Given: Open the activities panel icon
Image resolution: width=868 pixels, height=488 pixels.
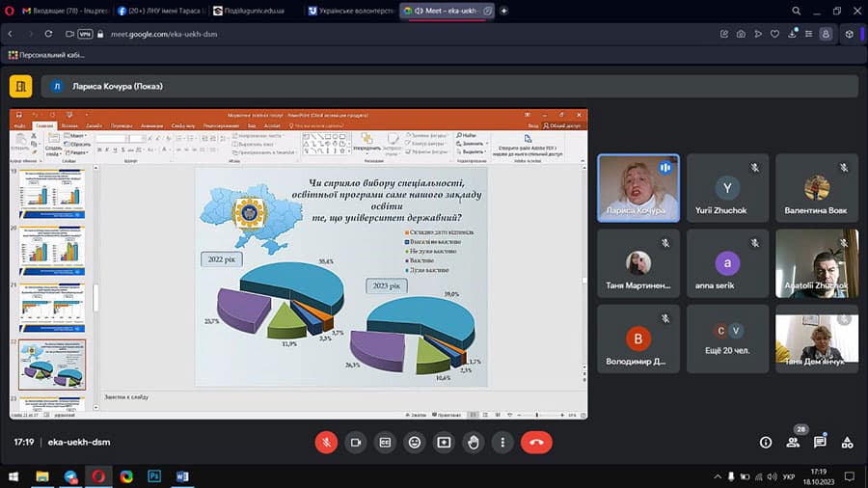Looking at the screenshot, I should coord(847,442).
